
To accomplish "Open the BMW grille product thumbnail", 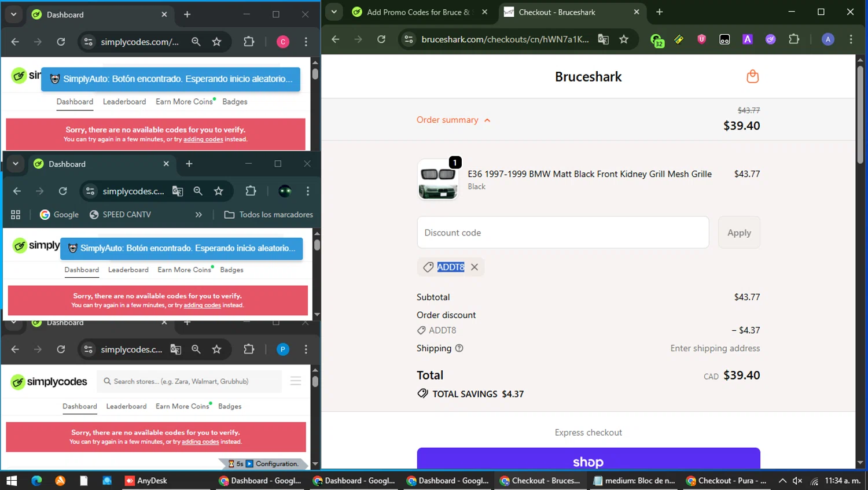I will 438,180.
